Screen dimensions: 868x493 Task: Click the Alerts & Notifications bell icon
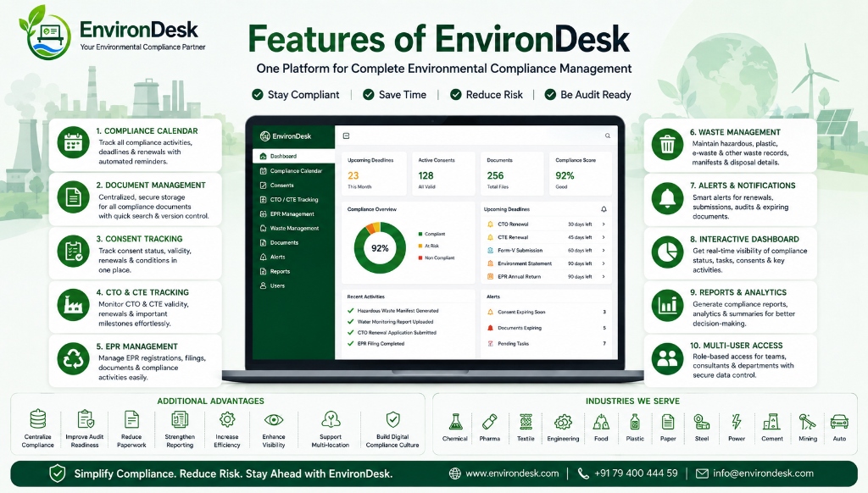click(667, 198)
